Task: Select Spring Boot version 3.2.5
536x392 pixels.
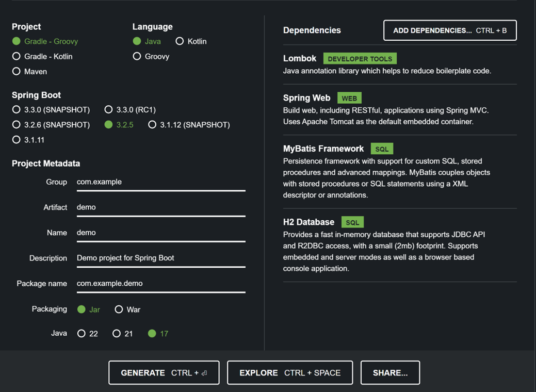Action: coord(119,125)
